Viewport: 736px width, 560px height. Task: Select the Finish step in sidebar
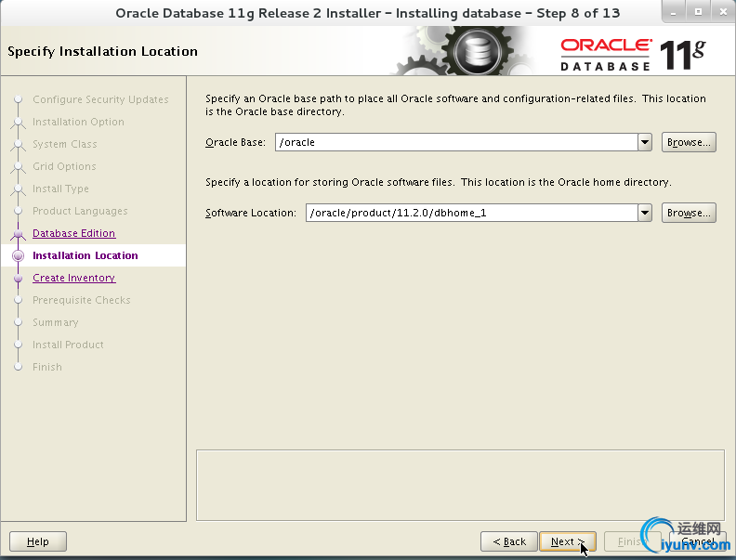coord(47,367)
